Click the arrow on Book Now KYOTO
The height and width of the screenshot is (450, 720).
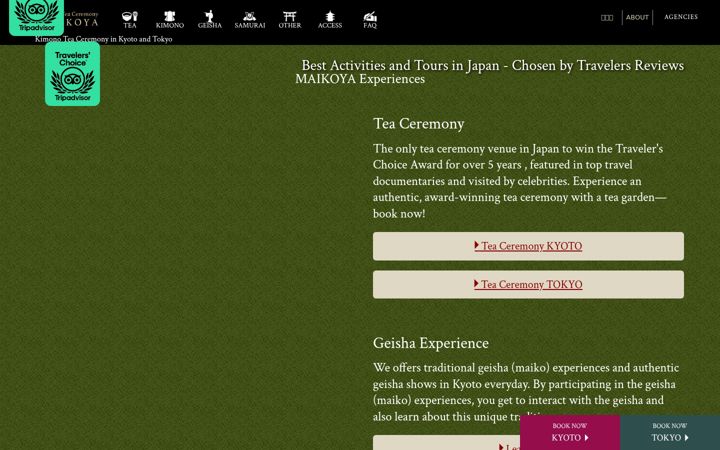[586, 438]
